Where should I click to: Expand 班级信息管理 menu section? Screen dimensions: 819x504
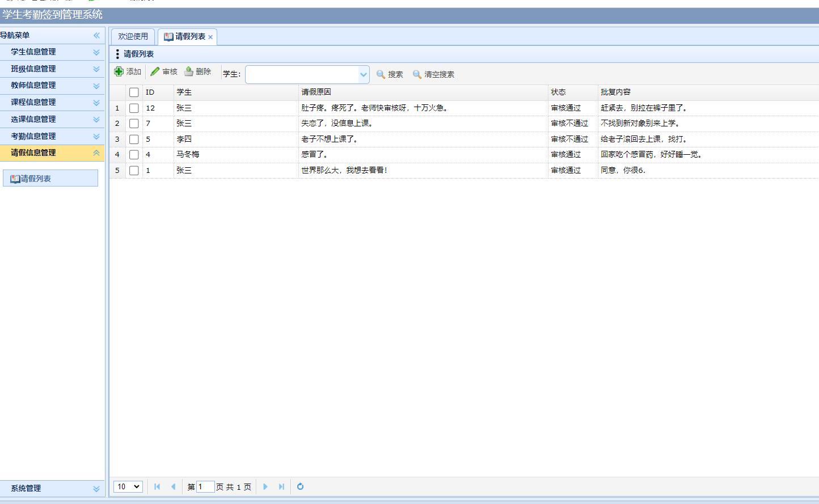[96, 69]
